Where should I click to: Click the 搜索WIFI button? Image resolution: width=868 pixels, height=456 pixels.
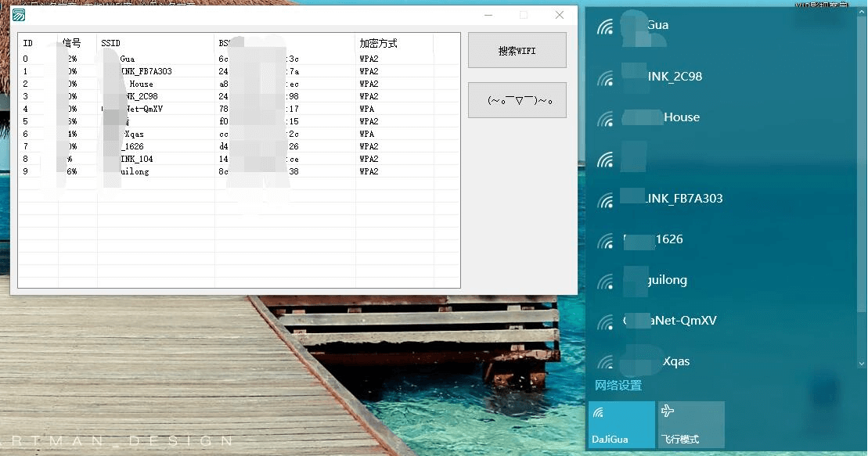click(517, 50)
